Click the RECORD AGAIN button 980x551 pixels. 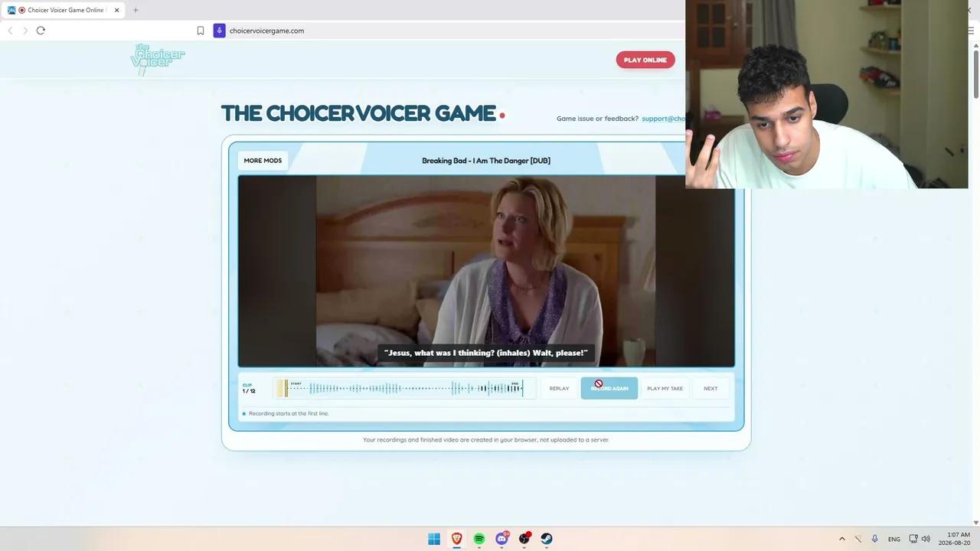(x=609, y=389)
